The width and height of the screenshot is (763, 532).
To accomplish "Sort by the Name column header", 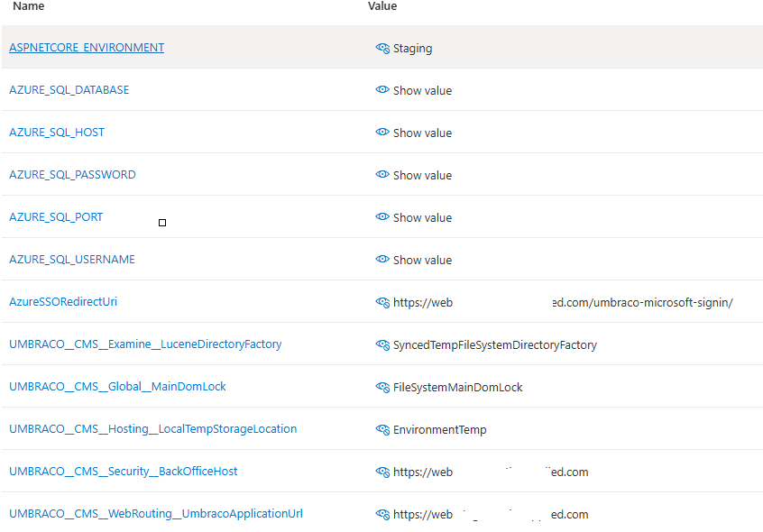I will click(x=28, y=6).
